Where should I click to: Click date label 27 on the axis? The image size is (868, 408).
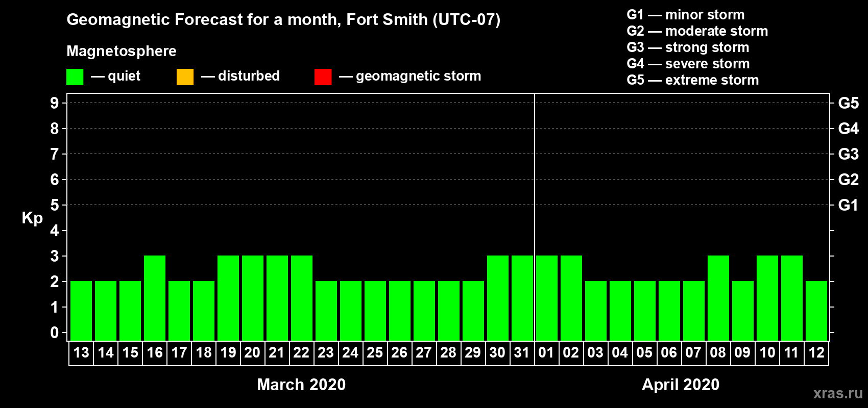(x=424, y=353)
